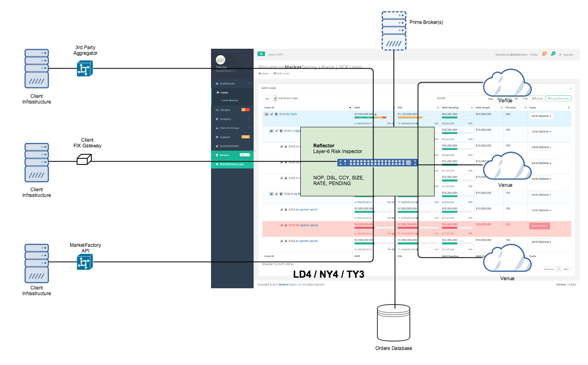Image resolution: width=588 pixels, height=365 pixels.
Task: Open the Limits sidebar menu
Action: click(233, 93)
